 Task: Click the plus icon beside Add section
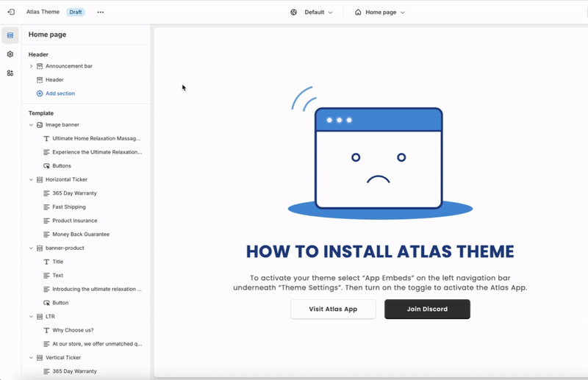tap(40, 93)
